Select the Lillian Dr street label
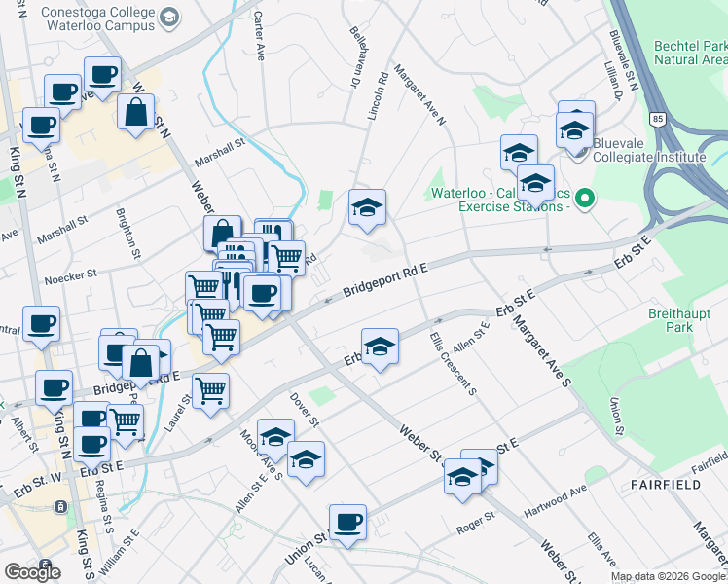 click(x=613, y=82)
